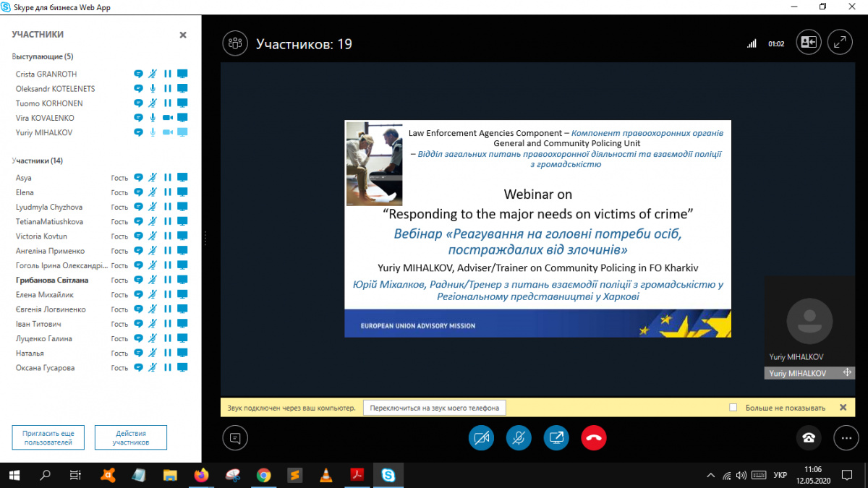
Task: Open call audio device phone settings icon
Action: point(809,437)
